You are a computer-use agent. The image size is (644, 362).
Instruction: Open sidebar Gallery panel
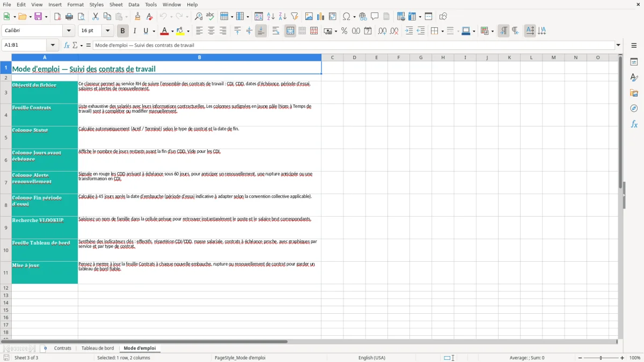(634, 93)
